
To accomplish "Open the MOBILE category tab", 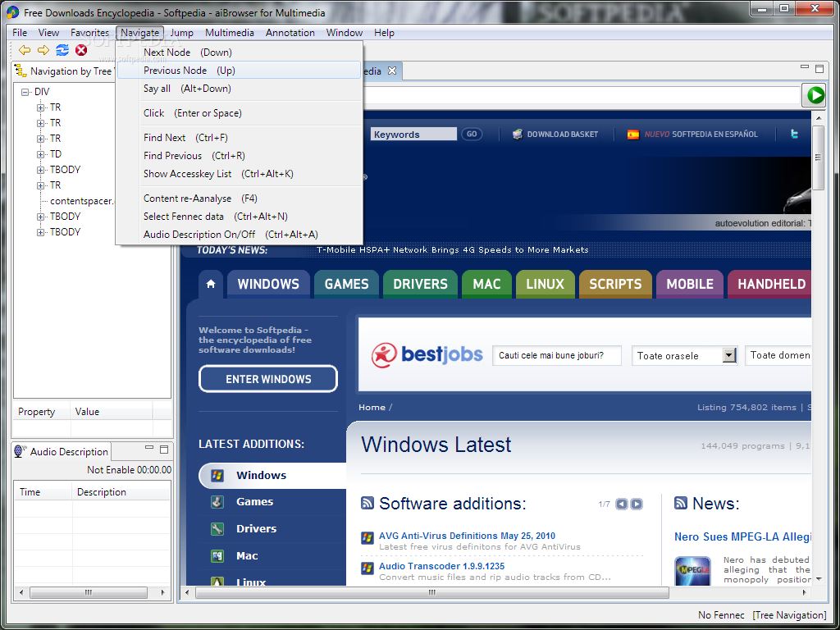I will point(689,284).
